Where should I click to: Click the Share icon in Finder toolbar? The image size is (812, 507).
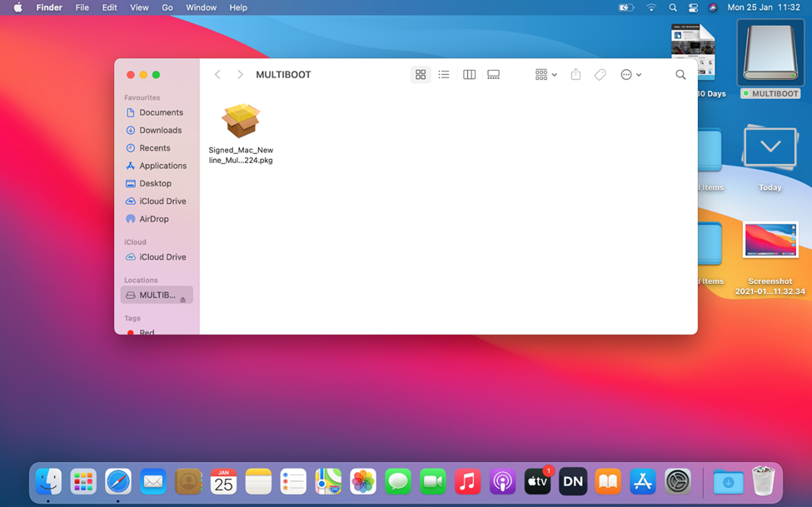point(575,75)
